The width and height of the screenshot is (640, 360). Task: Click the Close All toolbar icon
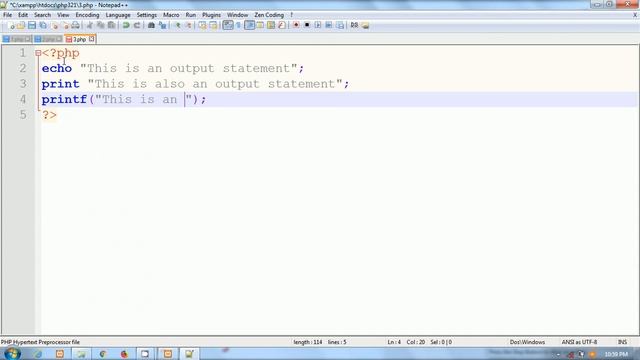pyautogui.click(x=65, y=25)
